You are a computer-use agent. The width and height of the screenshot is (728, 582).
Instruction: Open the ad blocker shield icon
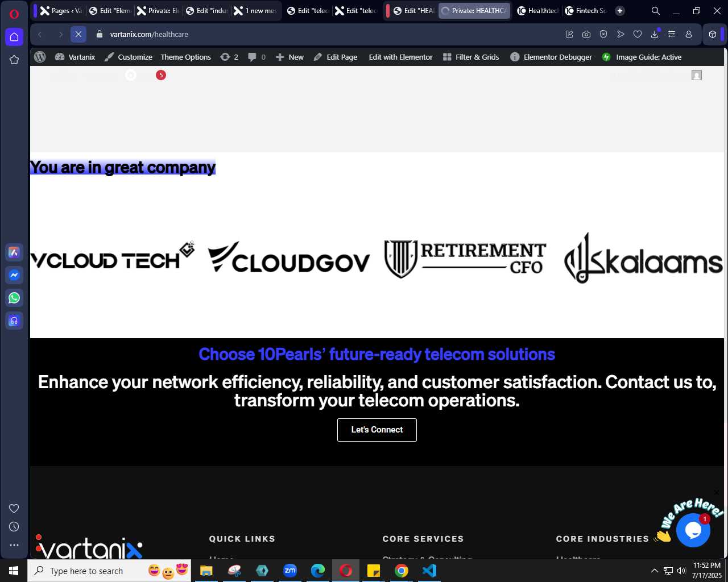(x=603, y=34)
